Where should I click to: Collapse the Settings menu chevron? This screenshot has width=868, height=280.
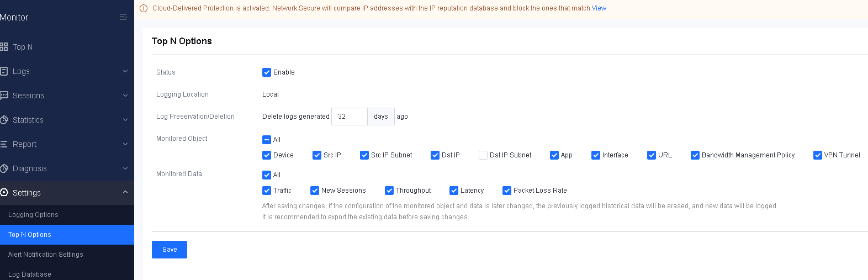[125, 192]
